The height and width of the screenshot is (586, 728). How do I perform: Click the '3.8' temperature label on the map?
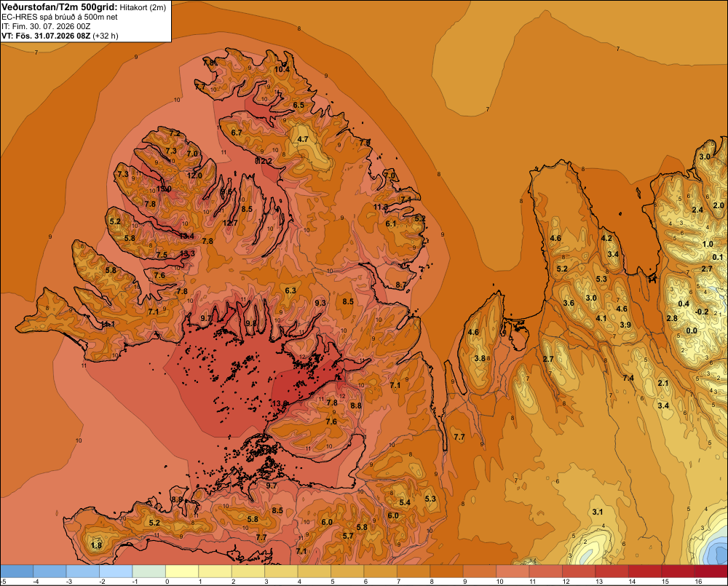(x=480, y=358)
